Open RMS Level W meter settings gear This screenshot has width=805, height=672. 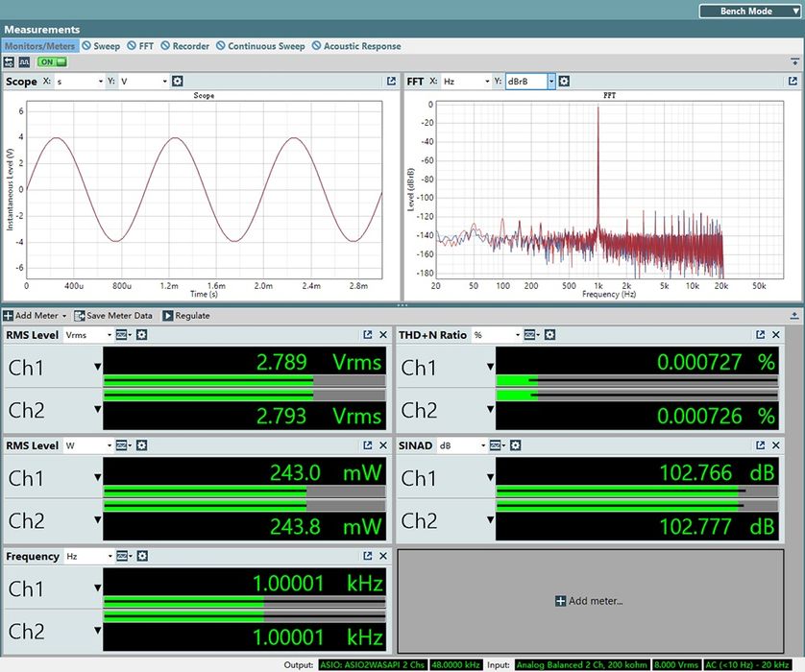coord(142,445)
